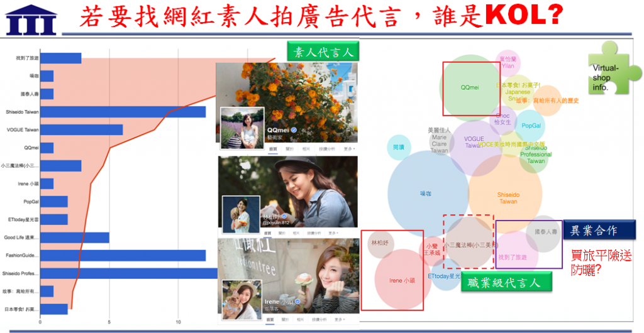Click the 國泰人壽 axis label
The width and height of the screenshot is (644, 333).
click(x=30, y=94)
